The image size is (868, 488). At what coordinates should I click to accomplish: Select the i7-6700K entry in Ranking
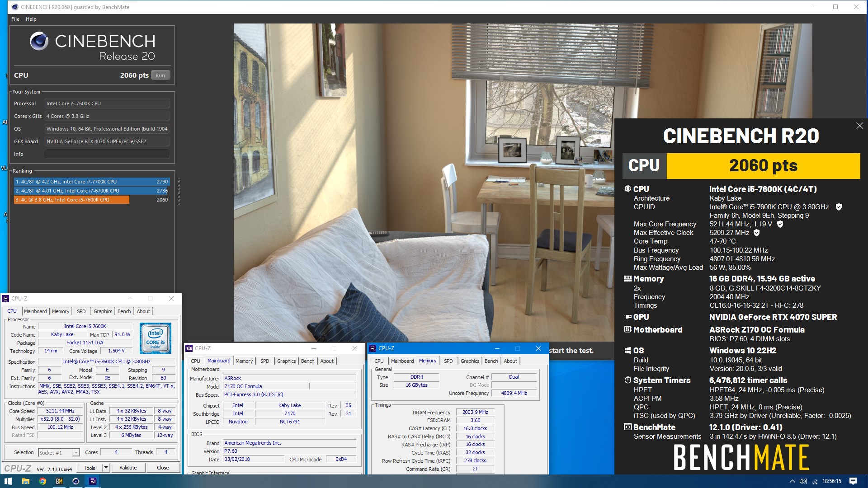tap(92, 191)
